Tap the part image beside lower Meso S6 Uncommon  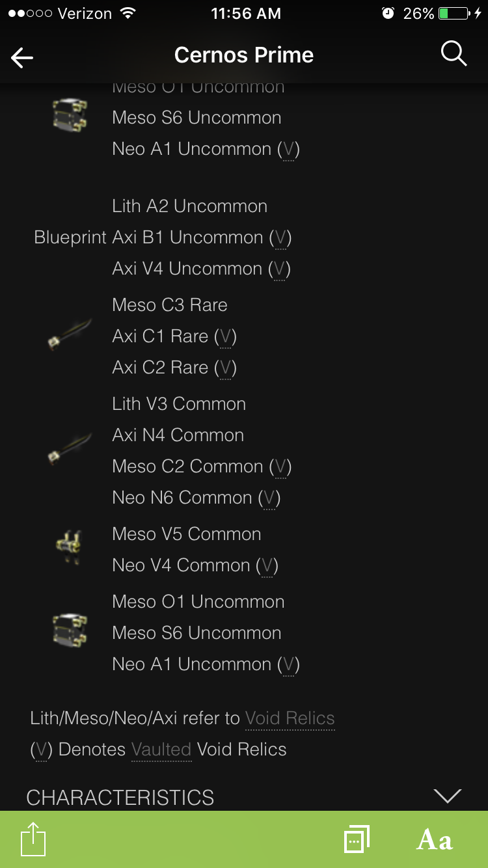(x=70, y=631)
